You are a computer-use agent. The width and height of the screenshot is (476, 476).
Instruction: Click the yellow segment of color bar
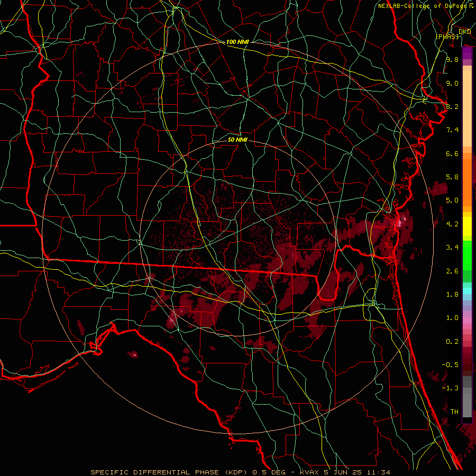467,226
